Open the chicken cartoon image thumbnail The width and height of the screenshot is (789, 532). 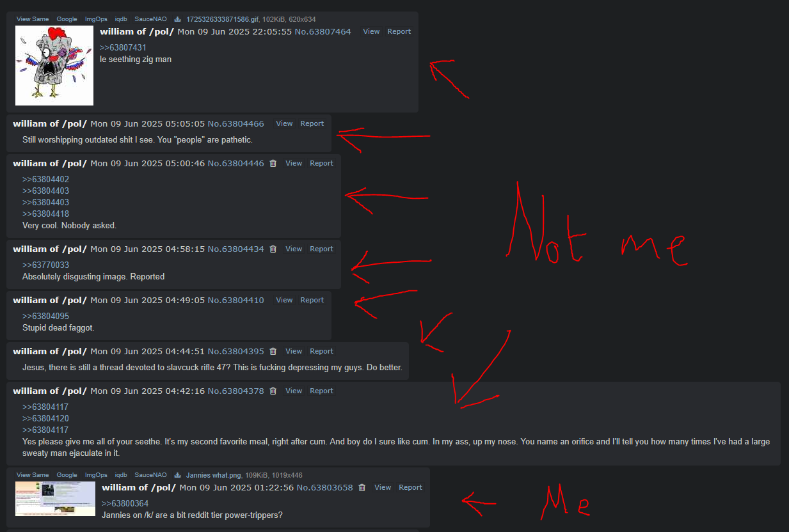54,65
